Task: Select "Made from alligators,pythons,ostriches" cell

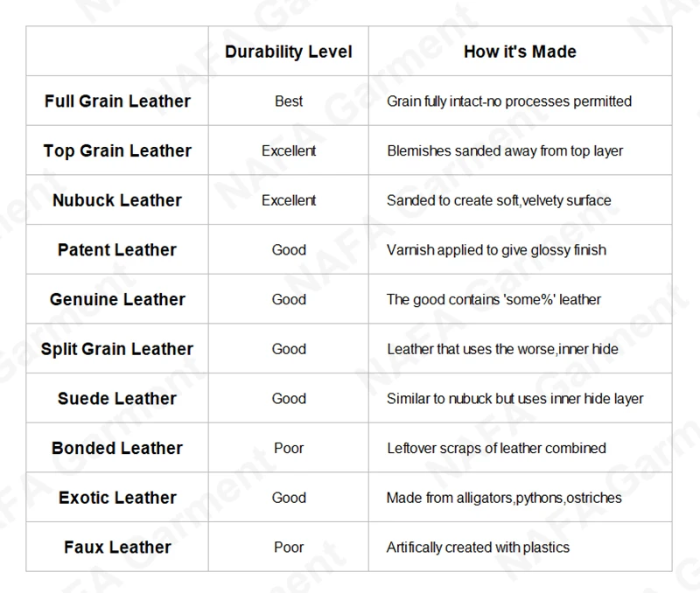Action: coord(504,498)
